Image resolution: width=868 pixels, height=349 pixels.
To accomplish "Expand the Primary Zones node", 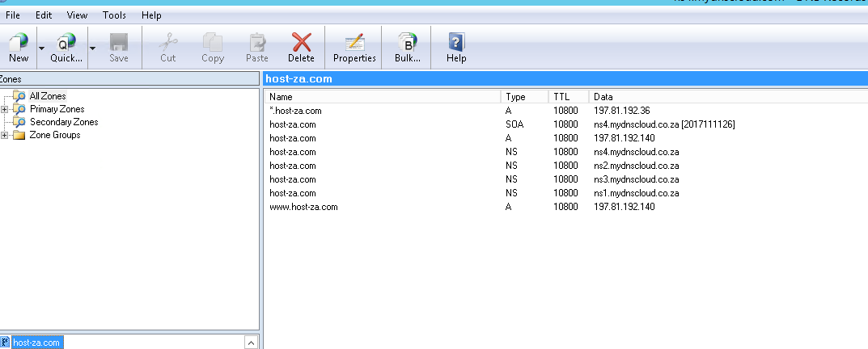I will click(4, 109).
